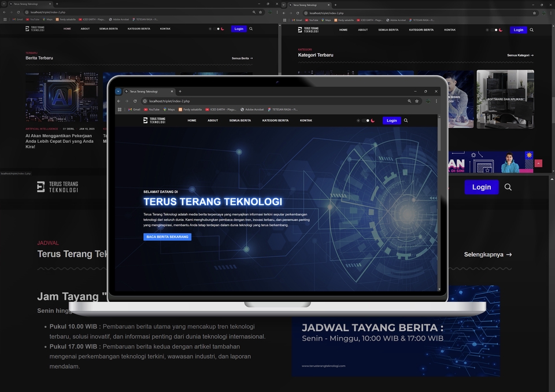555x392 pixels.
Task: Click the large Login button in the bottom window
Action: 482,187
